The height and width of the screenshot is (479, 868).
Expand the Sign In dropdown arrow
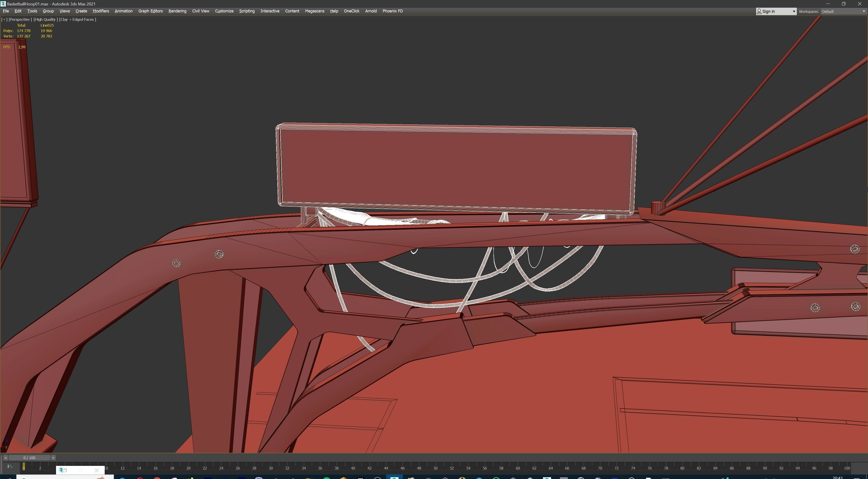794,12
